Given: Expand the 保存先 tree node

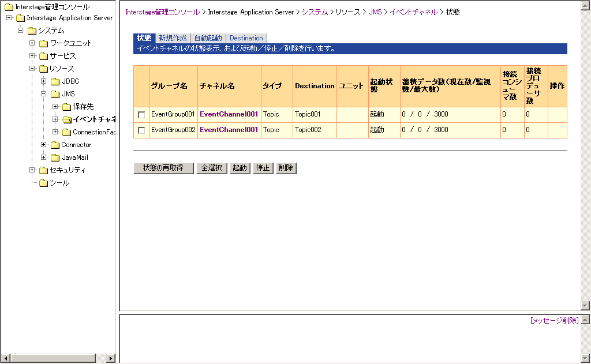Looking at the screenshot, I should click(55, 107).
